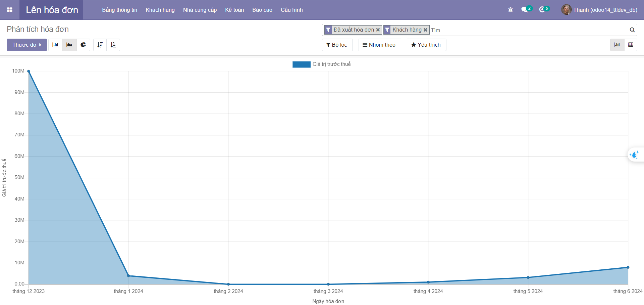Switch to the pivot table view
Screen dimensions: 644x305
[631, 45]
